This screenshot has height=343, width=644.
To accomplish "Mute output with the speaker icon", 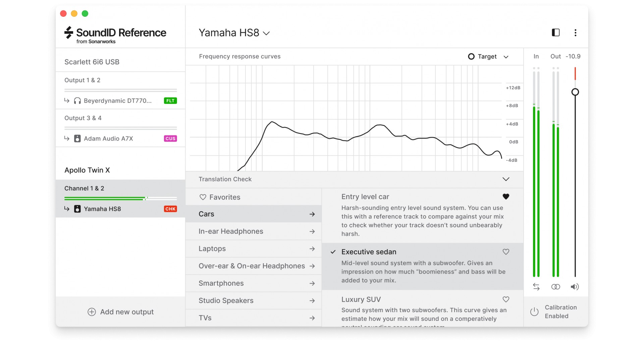I will (x=575, y=287).
